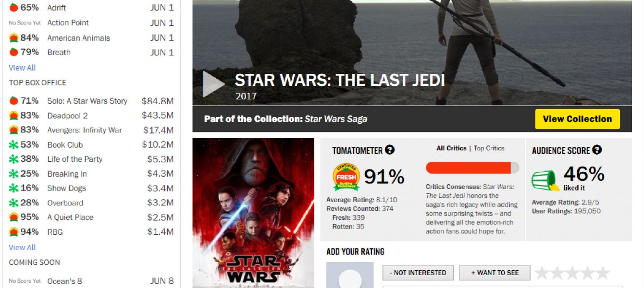The image size is (644, 288).
Task: Select the All Critics tab
Action: [x=451, y=148]
